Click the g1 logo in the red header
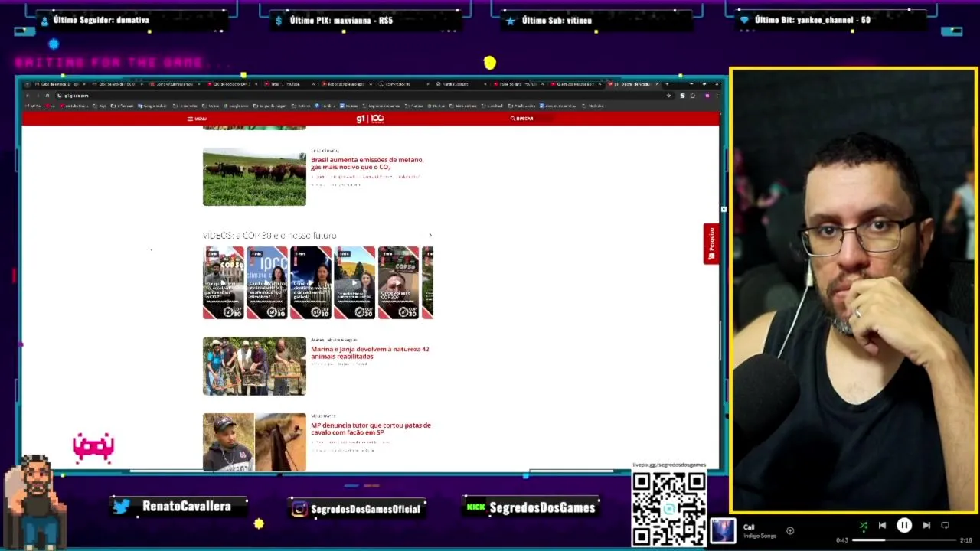Viewport: 980px width, 551px height. [361, 119]
